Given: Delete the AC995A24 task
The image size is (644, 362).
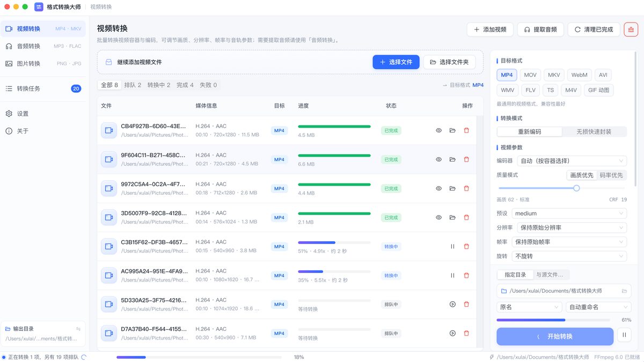Looking at the screenshot, I should (466, 275).
